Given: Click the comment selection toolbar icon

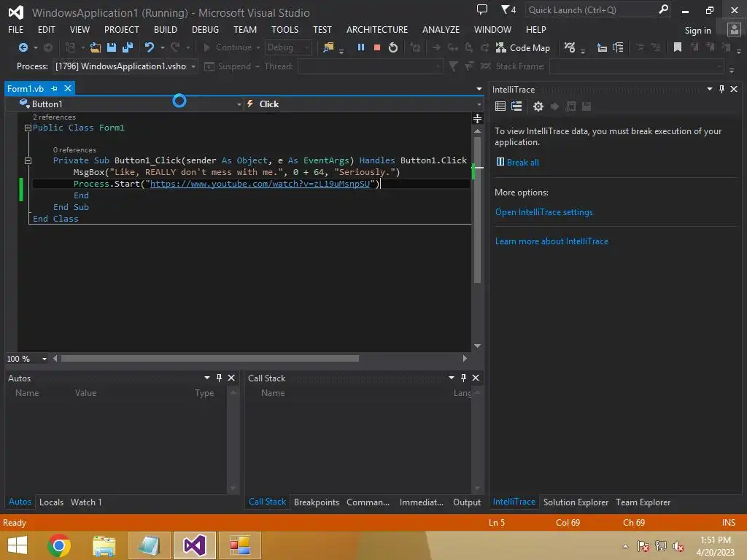Looking at the screenshot, I should (x=640, y=47).
